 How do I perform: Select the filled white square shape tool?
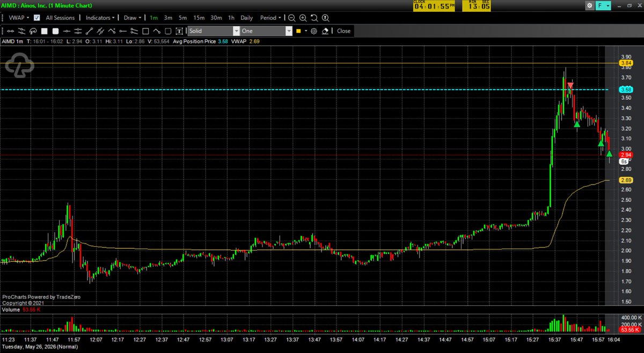[x=45, y=31]
